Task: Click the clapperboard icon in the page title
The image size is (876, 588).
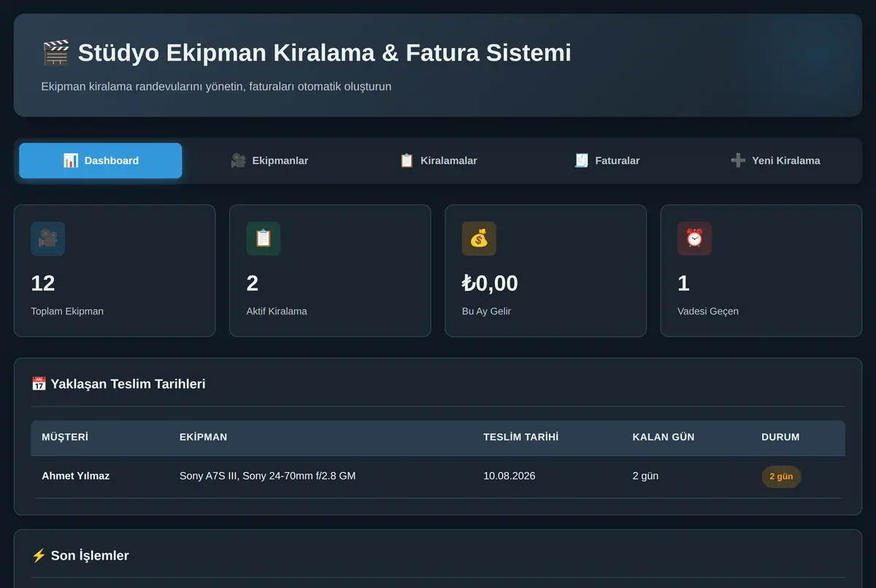Action: (x=55, y=53)
